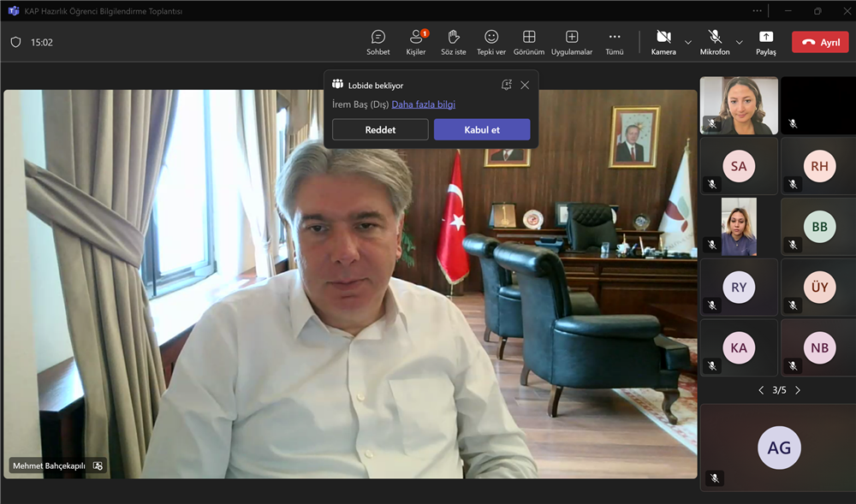Open the Daha fazla bilgi link
The height and width of the screenshot is (504, 856).
(423, 104)
